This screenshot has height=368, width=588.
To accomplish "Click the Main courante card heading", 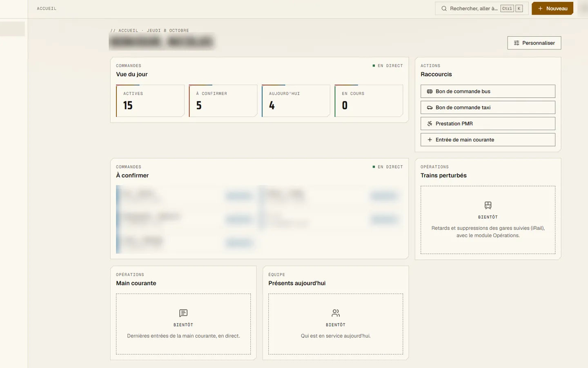I will (136, 283).
